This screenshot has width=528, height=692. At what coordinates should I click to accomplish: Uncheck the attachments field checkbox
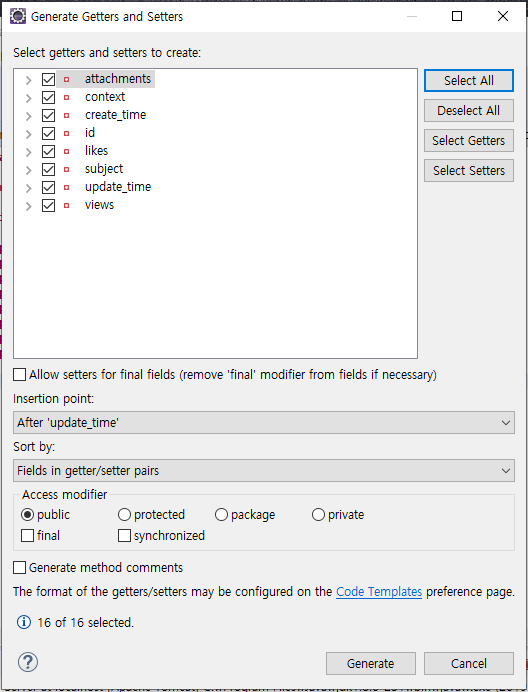click(49, 79)
